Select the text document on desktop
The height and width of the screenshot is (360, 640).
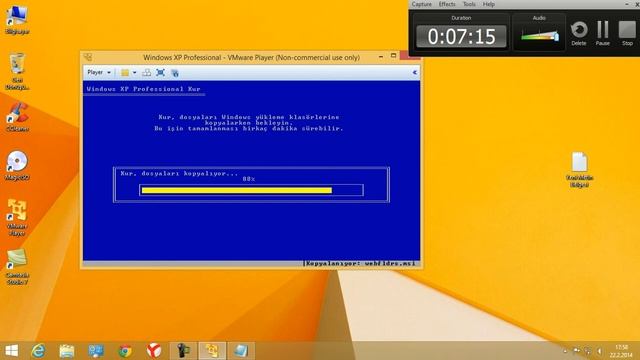pos(579,170)
